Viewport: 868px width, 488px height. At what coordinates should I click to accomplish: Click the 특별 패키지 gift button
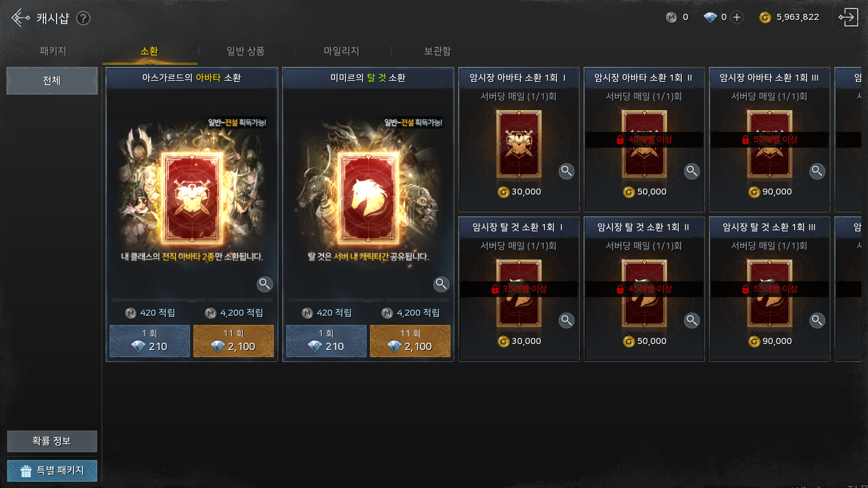click(52, 471)
